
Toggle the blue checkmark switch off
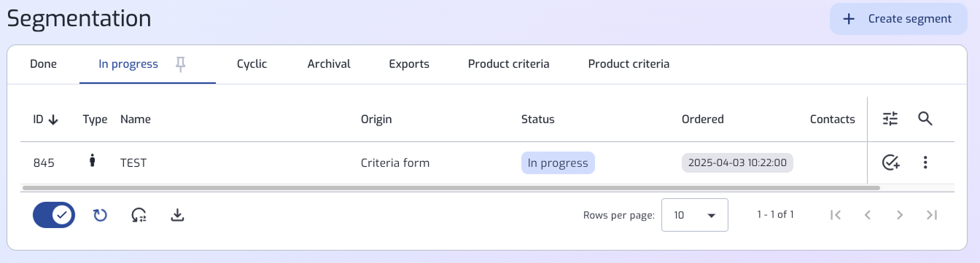(54, 215)
